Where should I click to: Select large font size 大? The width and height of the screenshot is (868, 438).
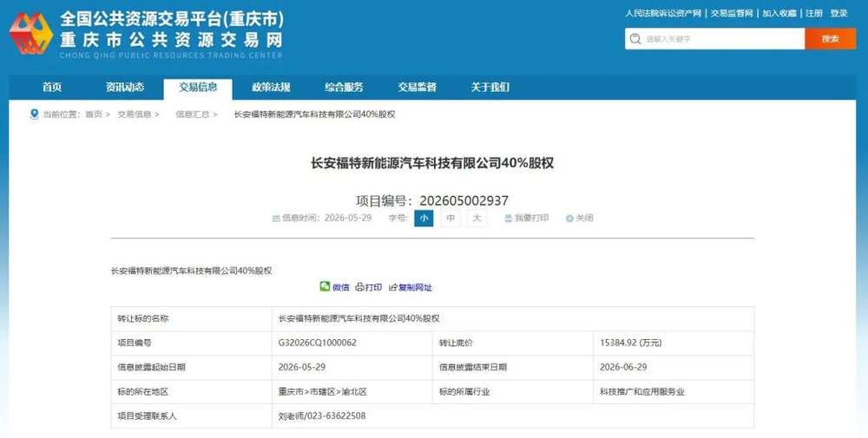477,218
